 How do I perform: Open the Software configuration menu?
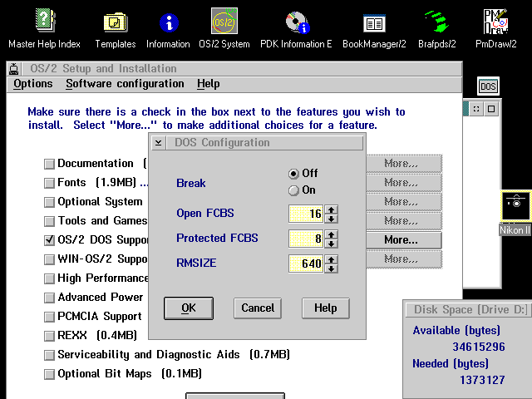125,84
